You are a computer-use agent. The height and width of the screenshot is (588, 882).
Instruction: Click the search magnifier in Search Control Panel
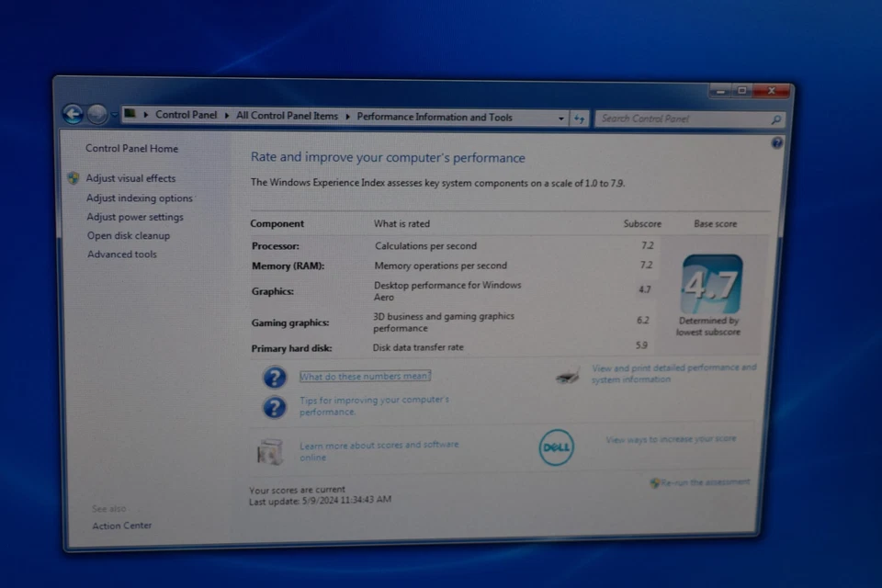[x=775, y=120]
